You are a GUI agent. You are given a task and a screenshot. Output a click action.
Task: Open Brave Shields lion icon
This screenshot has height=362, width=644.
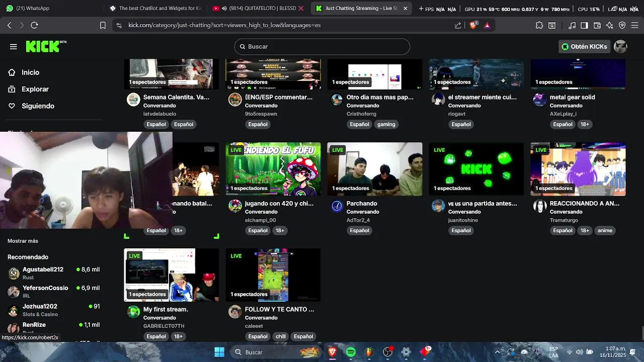pos(473,25)
